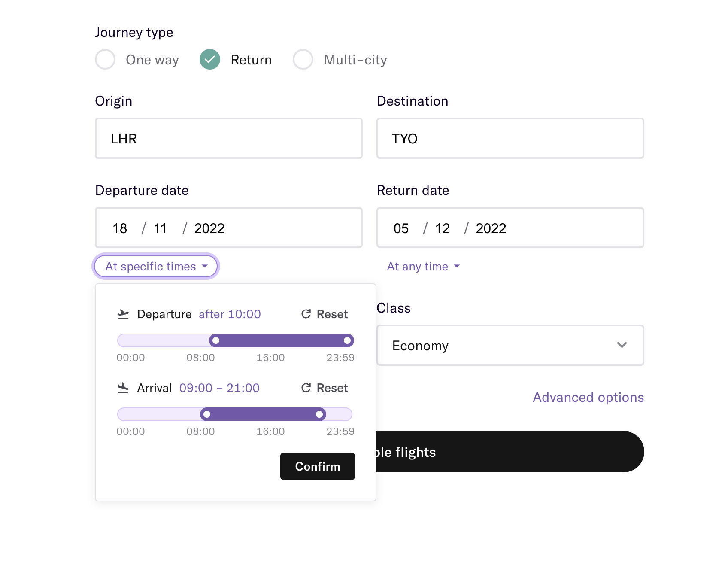Click the Class dropdown chevron arrow
Viewport: 728px width, 565px height.
(622, 345)
